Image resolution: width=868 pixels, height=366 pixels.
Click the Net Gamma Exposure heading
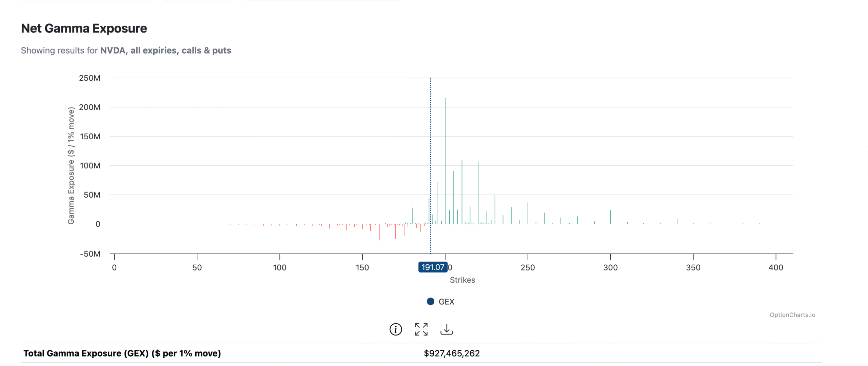84,28
